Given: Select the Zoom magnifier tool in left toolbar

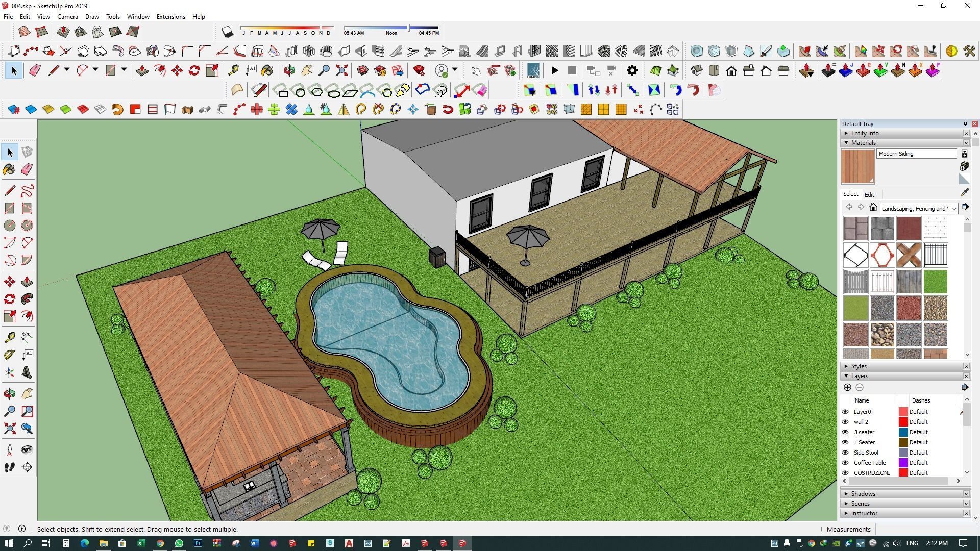Looking at the screenshot, I should (x=10, y=411).
